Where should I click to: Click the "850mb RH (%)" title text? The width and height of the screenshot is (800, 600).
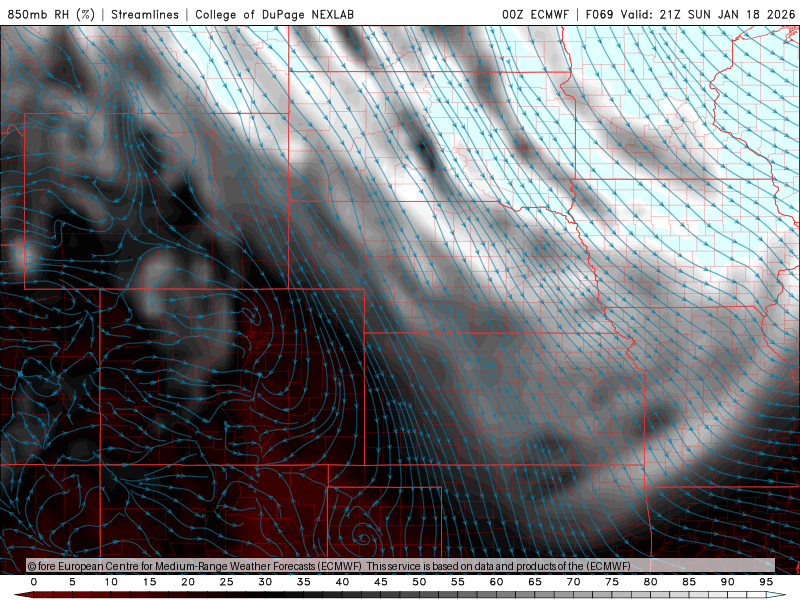point(51,14)
